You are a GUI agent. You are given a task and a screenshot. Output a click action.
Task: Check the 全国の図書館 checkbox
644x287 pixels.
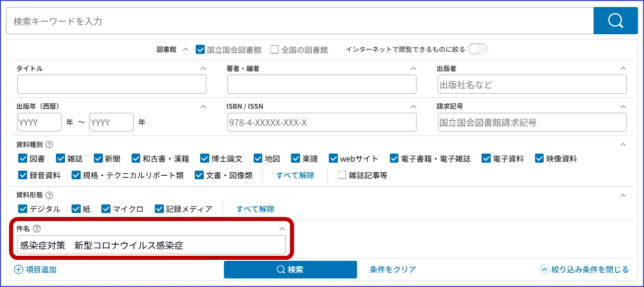click(x=274, y=49)
